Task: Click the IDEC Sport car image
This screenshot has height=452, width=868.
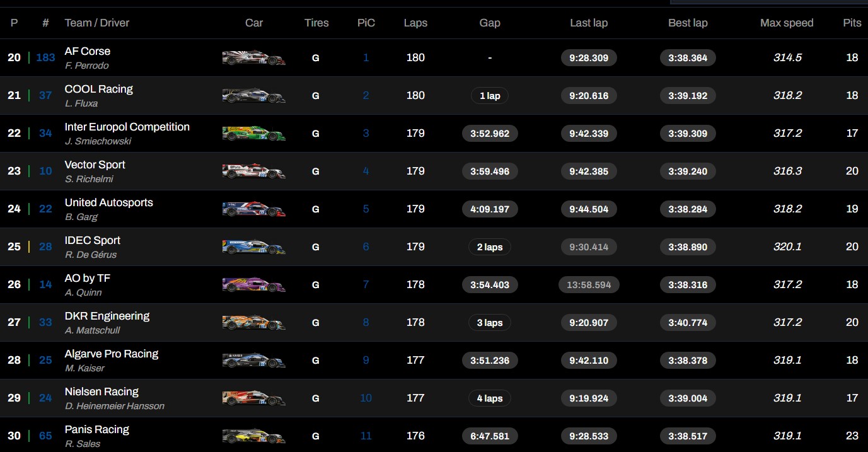Action: pyautogui.click(x=253, y=246)
